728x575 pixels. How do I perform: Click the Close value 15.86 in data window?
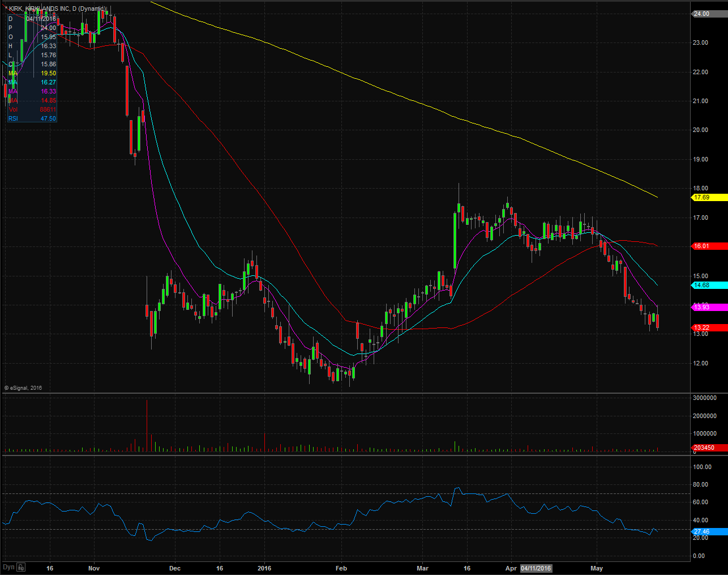48,64
